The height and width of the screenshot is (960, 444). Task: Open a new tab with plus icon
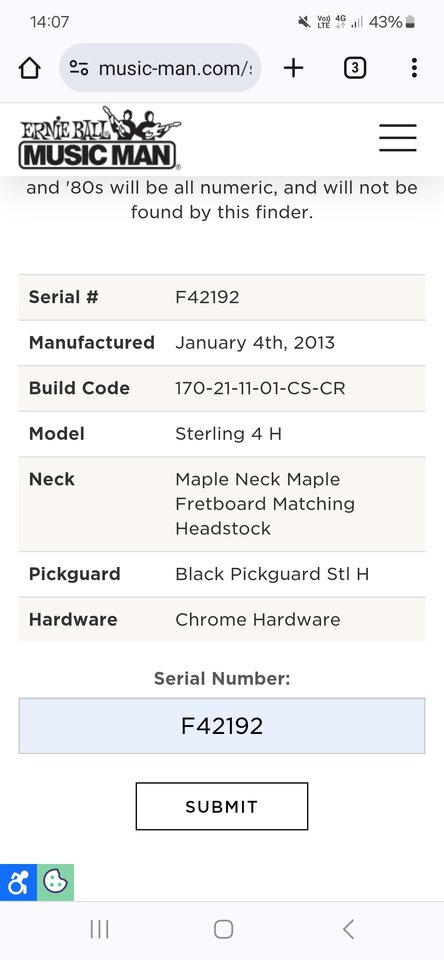293,68
